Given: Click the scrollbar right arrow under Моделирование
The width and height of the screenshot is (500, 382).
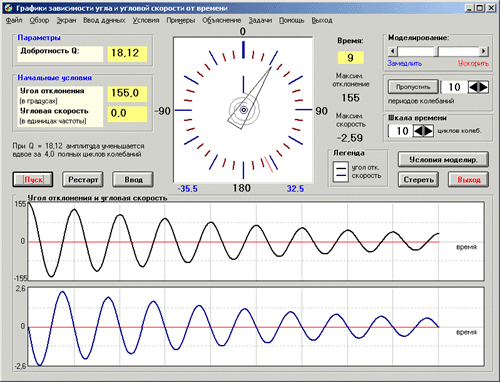Looking at the screenshot, I should [484, 51].
